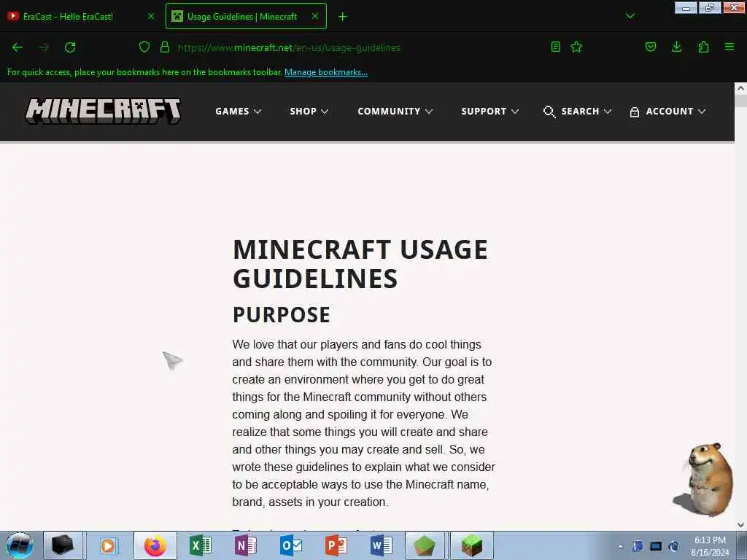Click the taskbar clock and date
747x560 pixels.
(710, 546)
